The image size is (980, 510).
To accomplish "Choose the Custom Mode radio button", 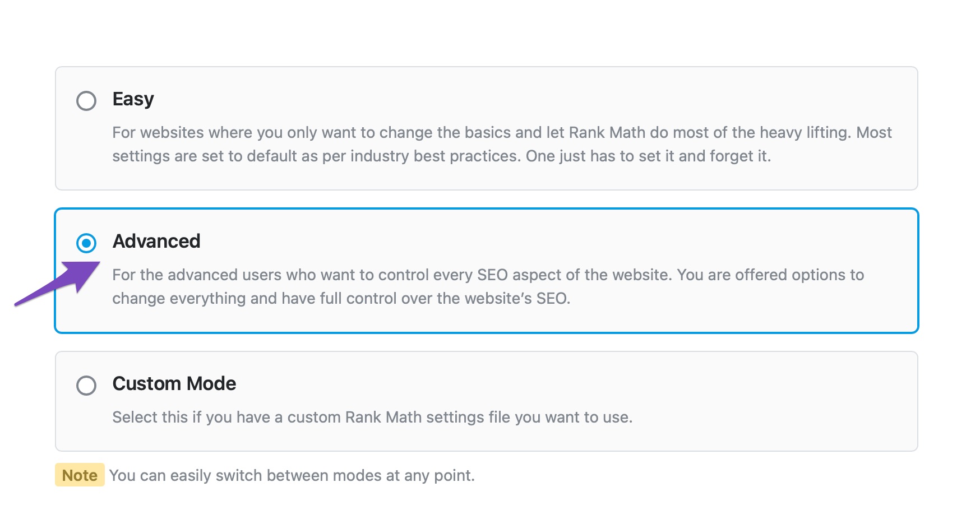I will click(x=86, y=386).
